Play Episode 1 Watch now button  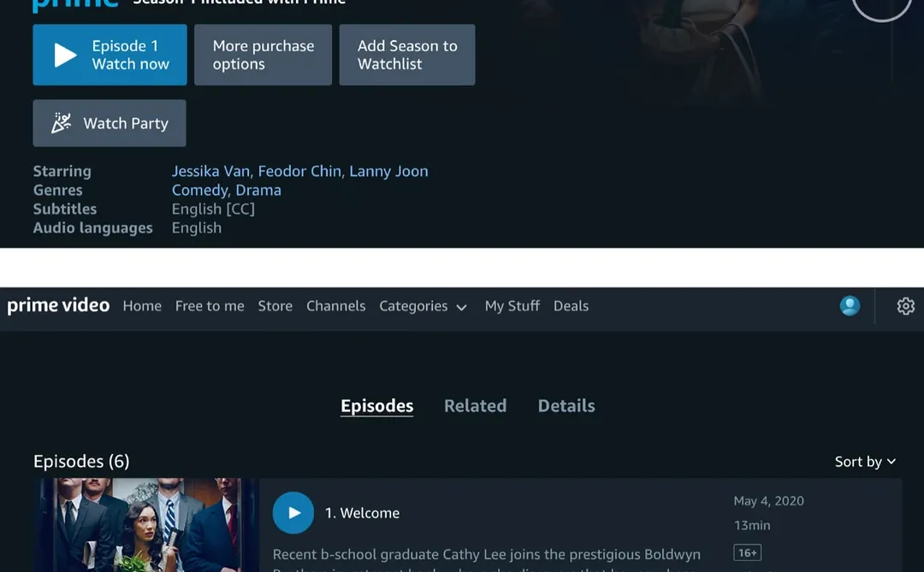pyautogui.click(x=110, y=55)
